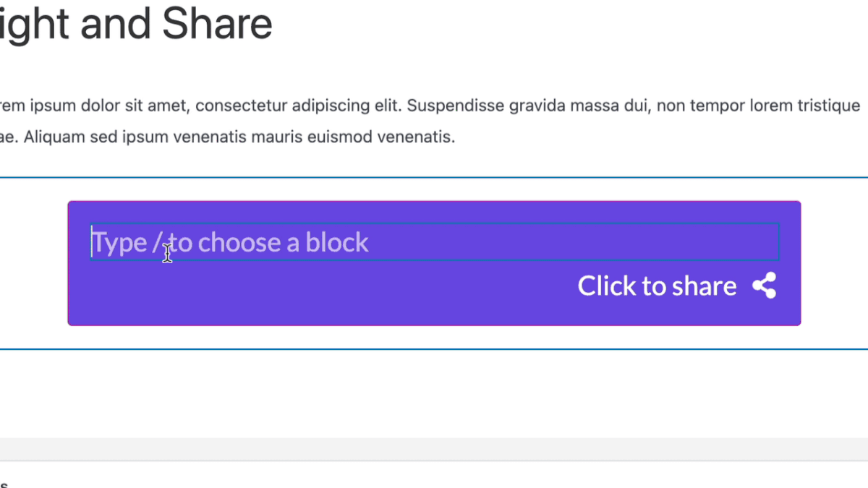Select the upper blue block separator line
This screenshot has height=488, width=868.
tap(434, 174)
